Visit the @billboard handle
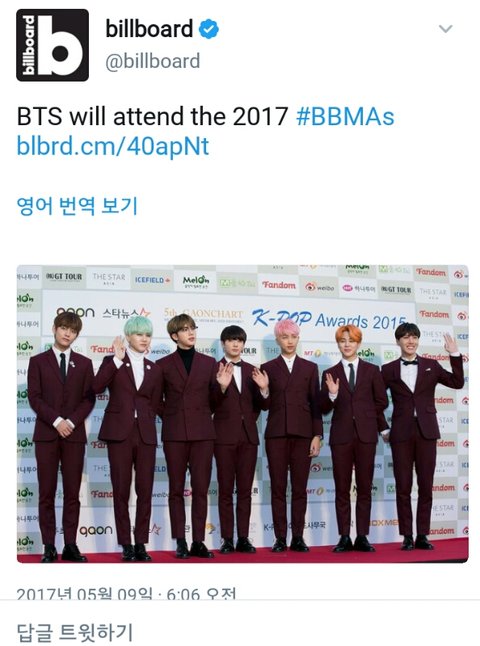This screenshot has width=480, height=646. [153, 61]
